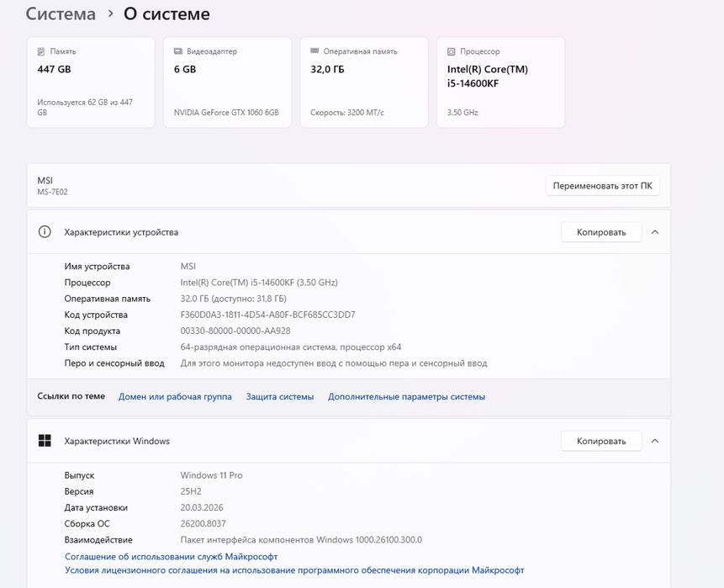Click the Видеоадаптер card icon
Viewport: 724px width, 588px height.
click(x=178, y=51)
